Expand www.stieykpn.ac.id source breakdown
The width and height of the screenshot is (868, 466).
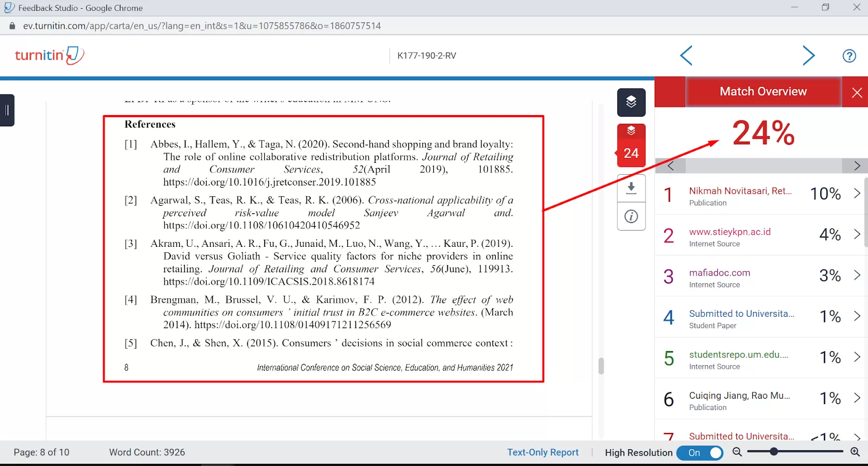[857, 234]
